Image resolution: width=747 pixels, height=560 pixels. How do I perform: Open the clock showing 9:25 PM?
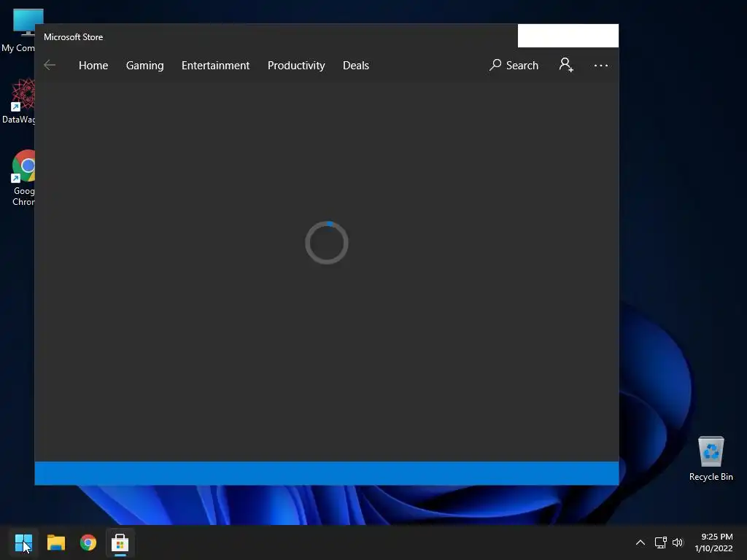[713, 542]
